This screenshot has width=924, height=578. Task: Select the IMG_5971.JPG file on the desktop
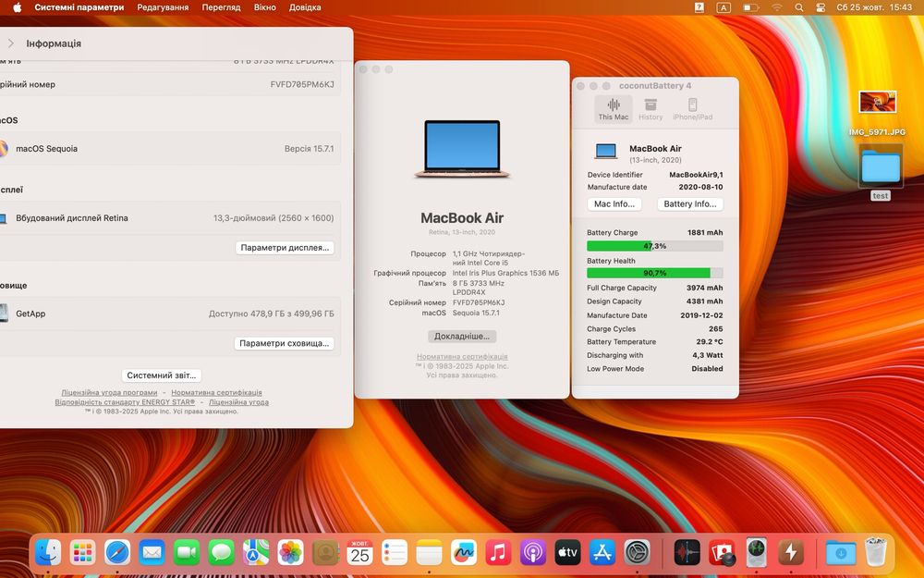click(878, 113)
